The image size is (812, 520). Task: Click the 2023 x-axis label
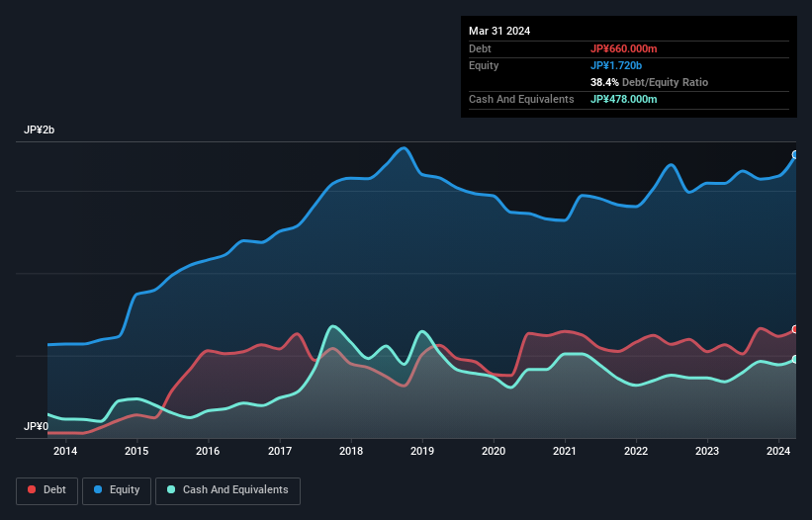(707, 451)
